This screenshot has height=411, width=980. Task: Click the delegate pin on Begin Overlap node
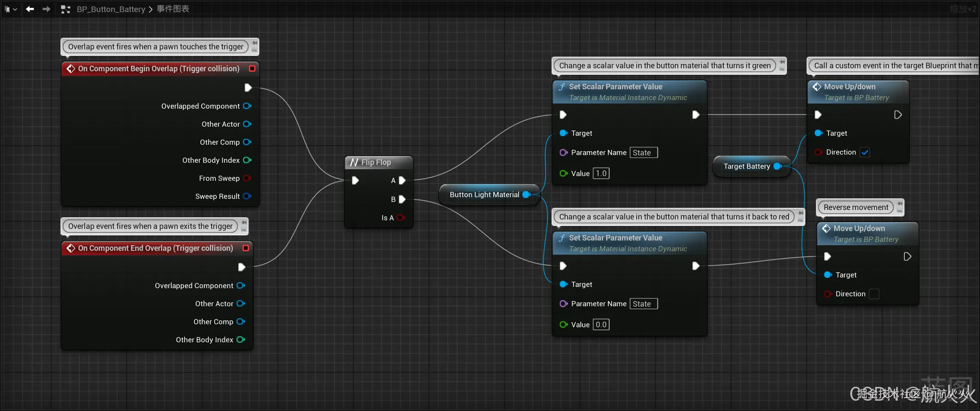[x=252, y=69]
